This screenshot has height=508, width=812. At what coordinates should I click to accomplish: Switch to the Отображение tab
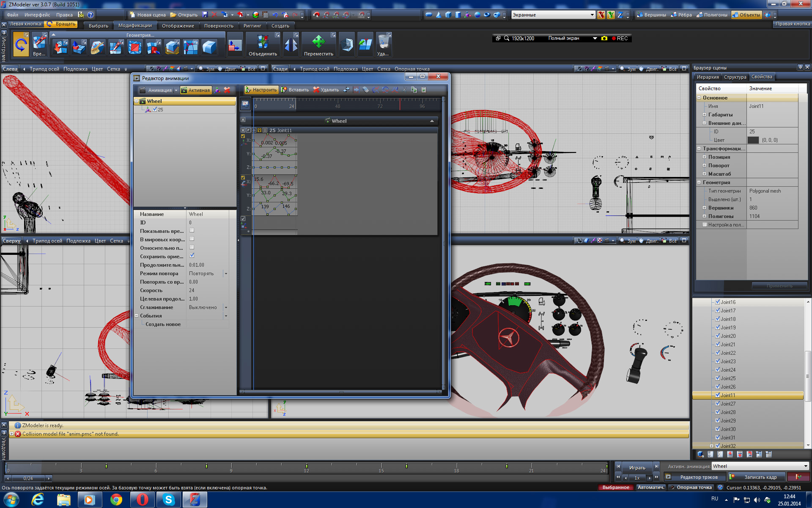click(178, 26)
